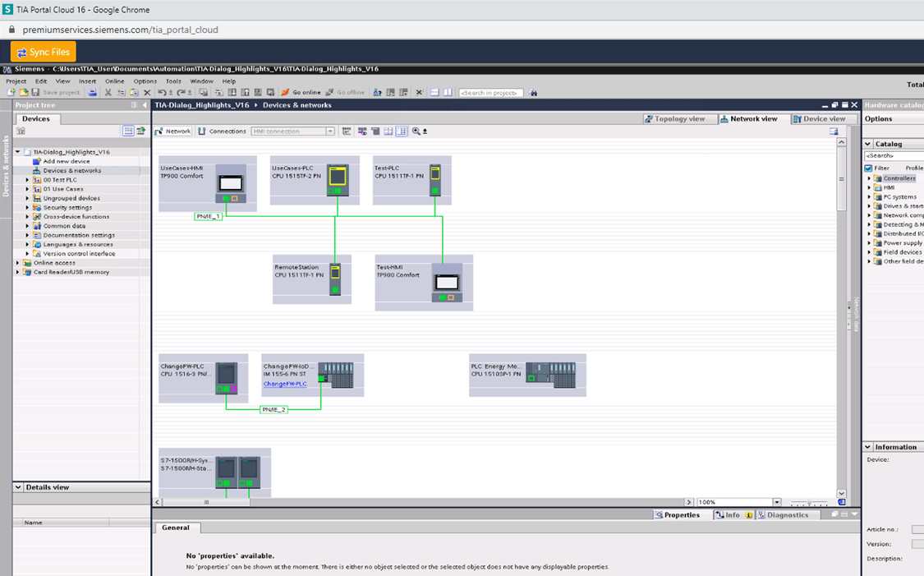Click the Sync Files button
This screenshot has width=924, height=576.
pos(43,52)
